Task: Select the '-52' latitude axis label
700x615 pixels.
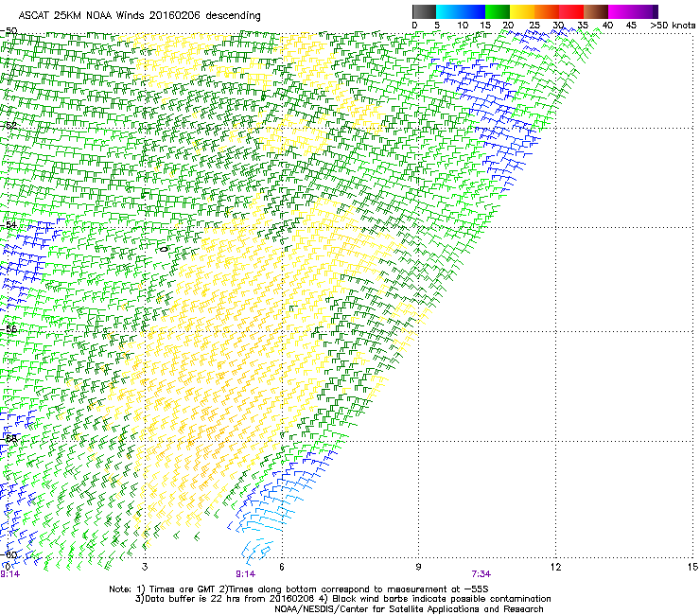Action: [9, 125]
